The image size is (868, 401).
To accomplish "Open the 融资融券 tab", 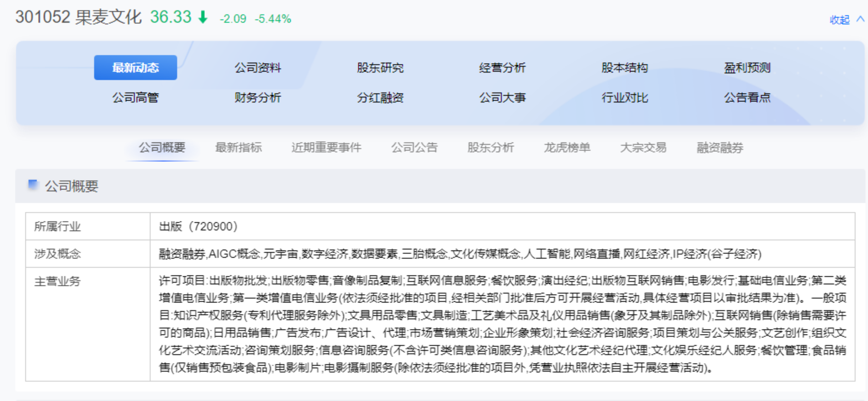I will coord(720,148).
